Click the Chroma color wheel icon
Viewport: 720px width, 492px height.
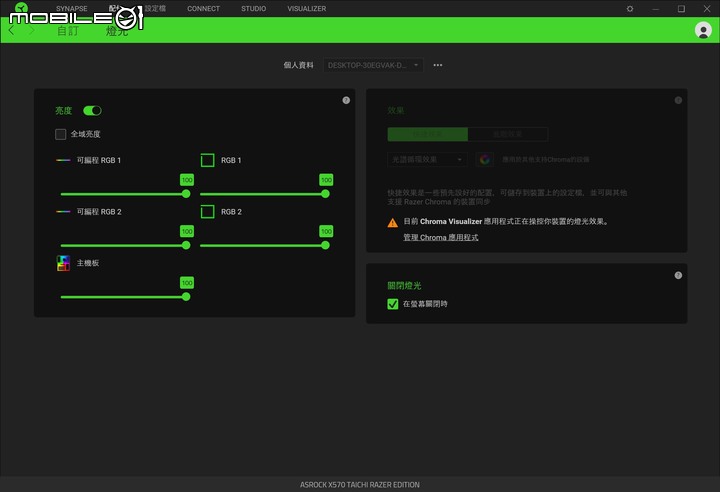pos(485,159)
